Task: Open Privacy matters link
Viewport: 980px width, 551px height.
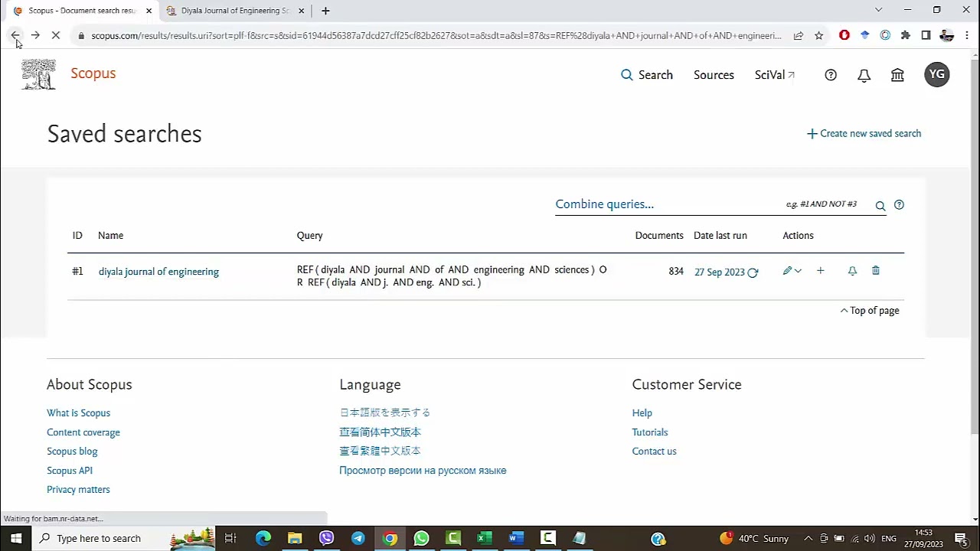Action: 78,490
